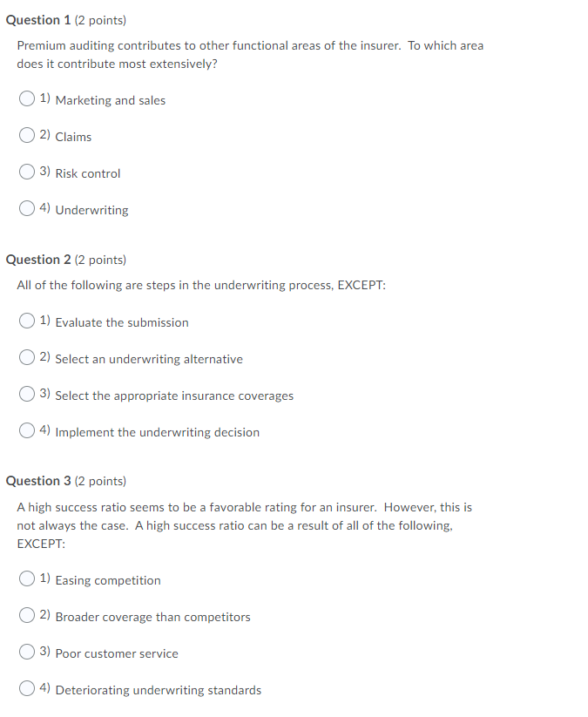Screen dimensions: 588x717
Task: Select 'Easing competition' for Question 3
Action: 27,578
